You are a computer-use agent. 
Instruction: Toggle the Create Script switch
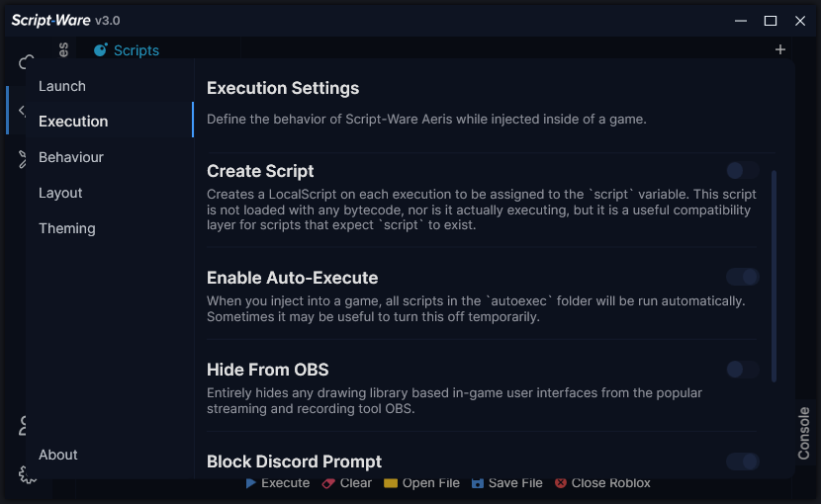tap(743, 171)
